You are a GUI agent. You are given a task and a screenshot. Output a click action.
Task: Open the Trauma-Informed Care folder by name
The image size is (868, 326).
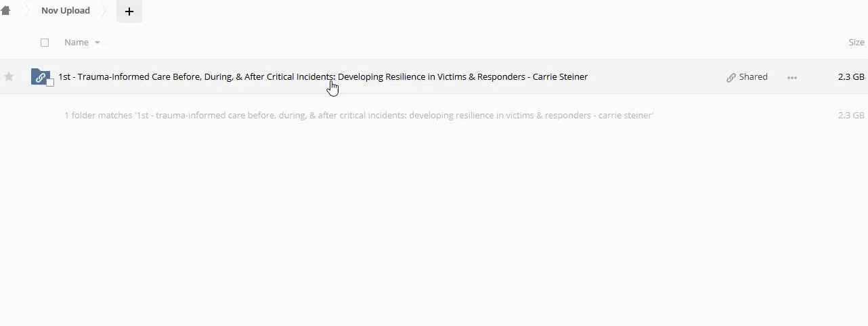[322, 77]
